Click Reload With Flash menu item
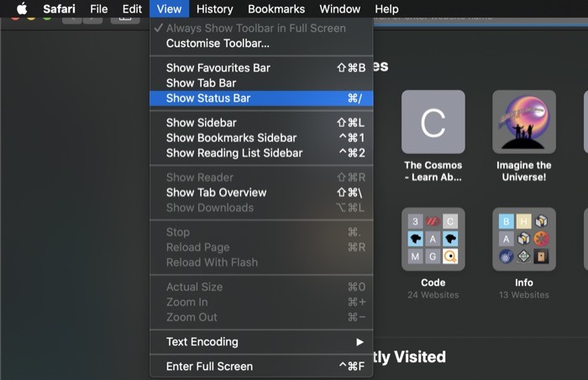Screen dimensions: 588x380 (261, 262)
